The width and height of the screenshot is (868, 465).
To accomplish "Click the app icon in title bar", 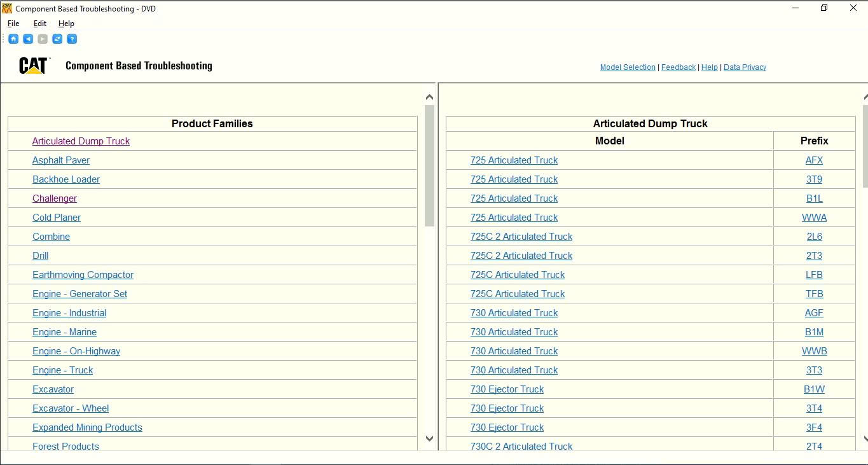I will 7,8.
